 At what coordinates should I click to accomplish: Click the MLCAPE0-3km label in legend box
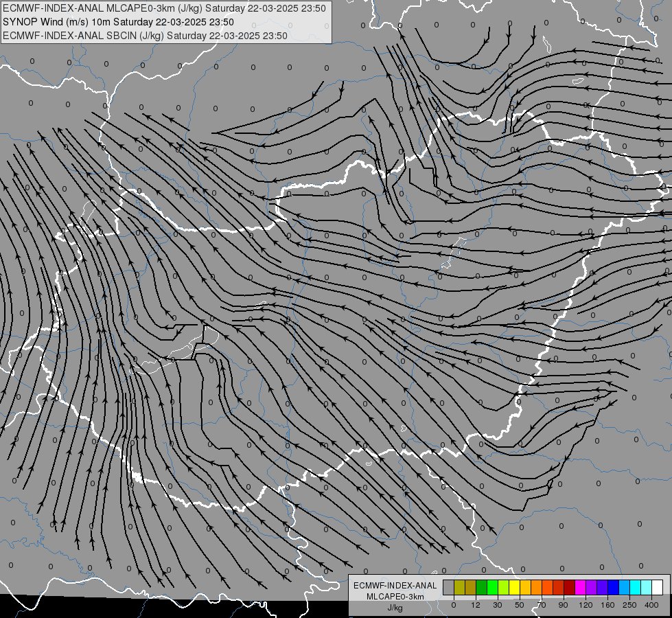point(395,597)
